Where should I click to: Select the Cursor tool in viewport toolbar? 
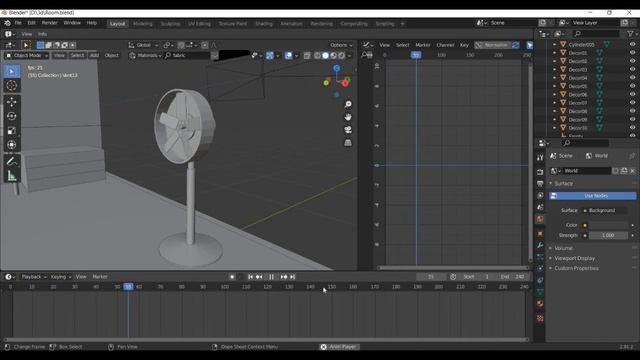[11, 85]
